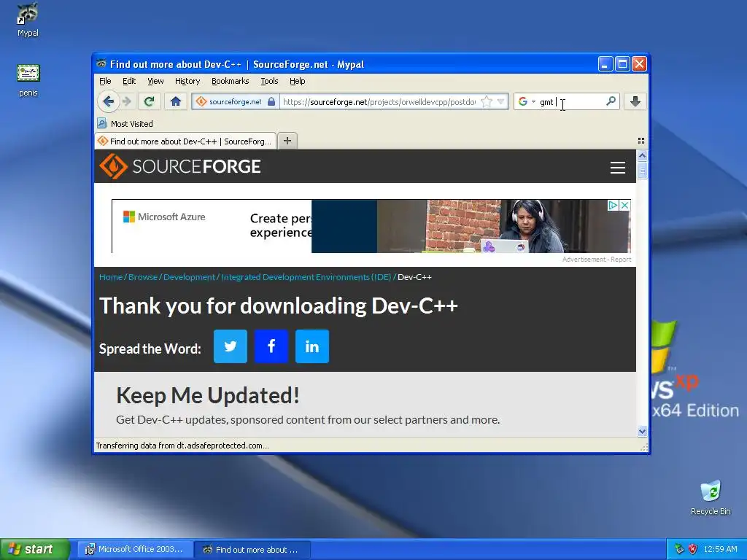The height and width of the screenshot is (560, 747).
Task: Open the Bookmarks menu
Action: click(230, 81)
